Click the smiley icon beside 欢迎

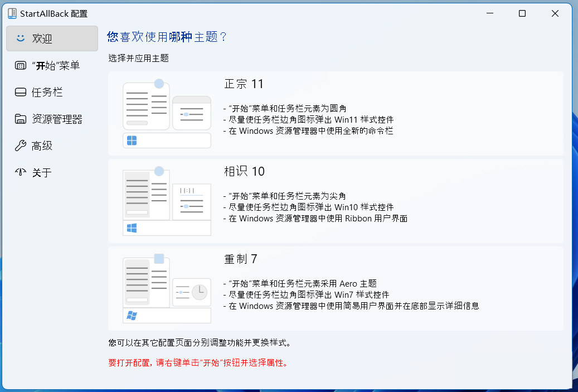click(x=21, y=38)
